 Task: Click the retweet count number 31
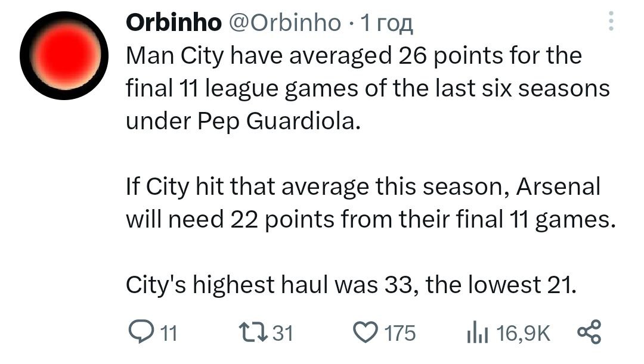coord(282,332)
